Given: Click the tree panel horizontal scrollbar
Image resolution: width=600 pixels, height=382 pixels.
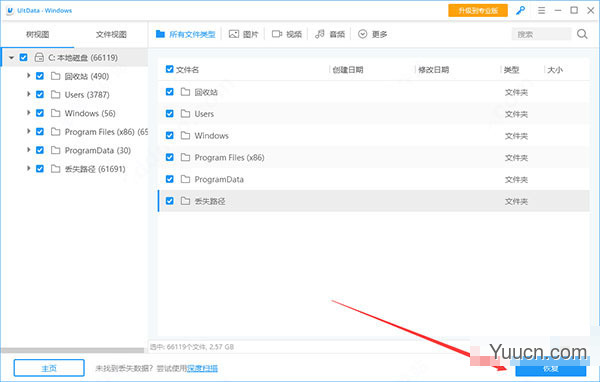Looking at the screenshot, I should click(73, 350).
